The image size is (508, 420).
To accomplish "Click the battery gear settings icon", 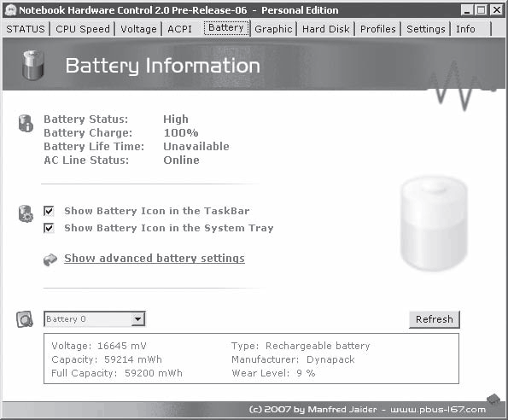I will point(26,213).
